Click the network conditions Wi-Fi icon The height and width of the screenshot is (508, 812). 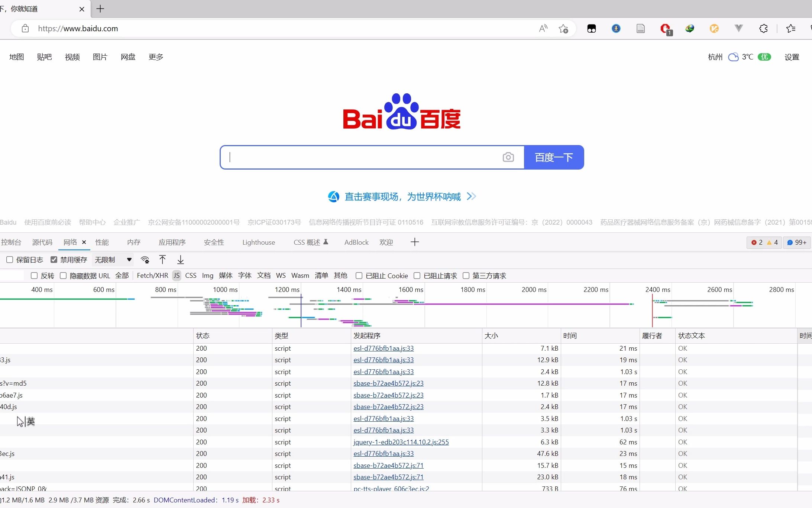145,260
